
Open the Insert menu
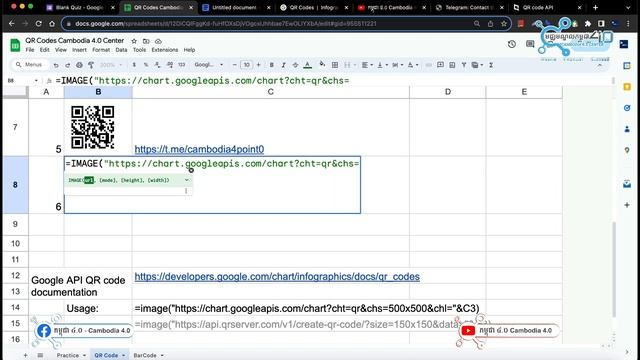click(79, 50)
